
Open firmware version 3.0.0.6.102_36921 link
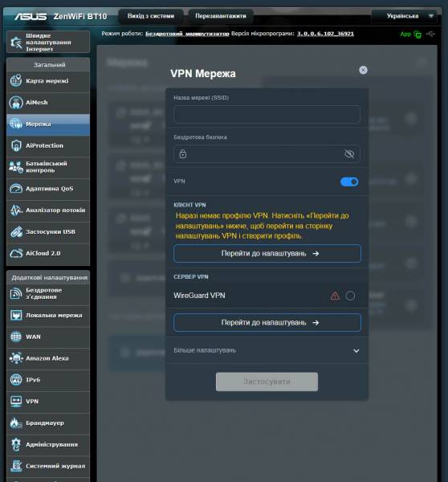(325, 34)
